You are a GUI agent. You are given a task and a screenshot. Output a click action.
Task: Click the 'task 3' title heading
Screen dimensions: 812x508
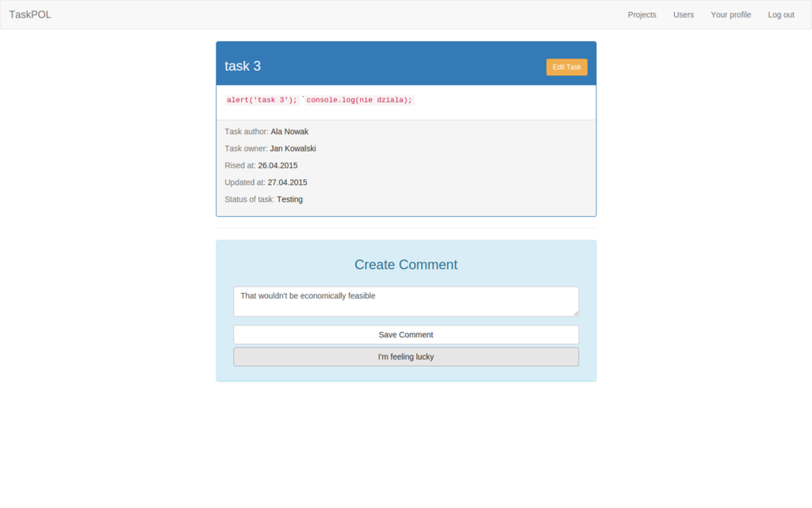pyautogui.click(x=243, y=66)
